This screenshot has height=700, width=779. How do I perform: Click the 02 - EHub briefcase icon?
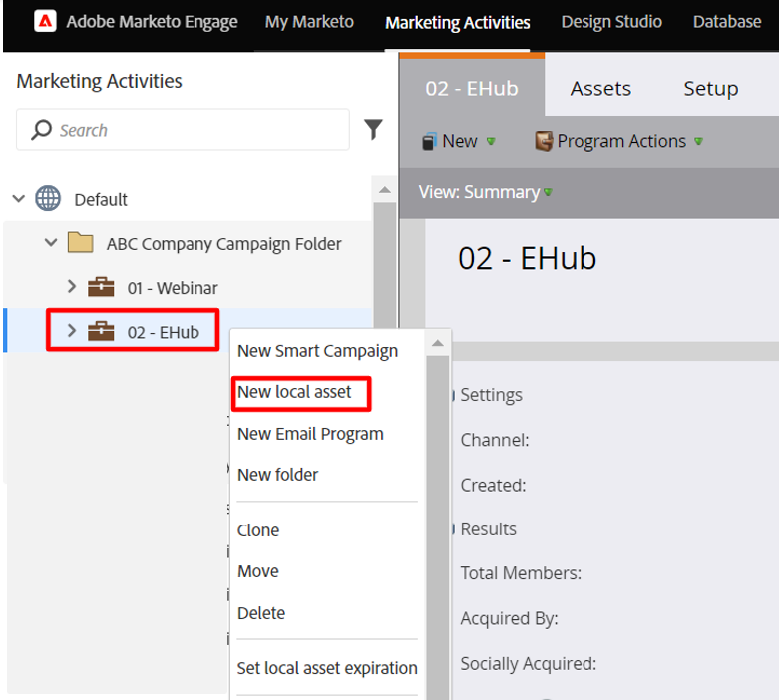coord(101,331)
